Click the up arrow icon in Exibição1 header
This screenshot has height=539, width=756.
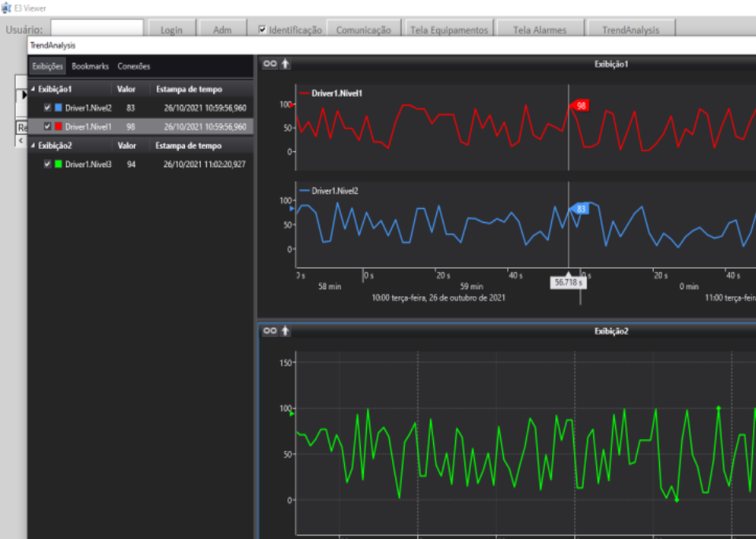tap(285, 63)
